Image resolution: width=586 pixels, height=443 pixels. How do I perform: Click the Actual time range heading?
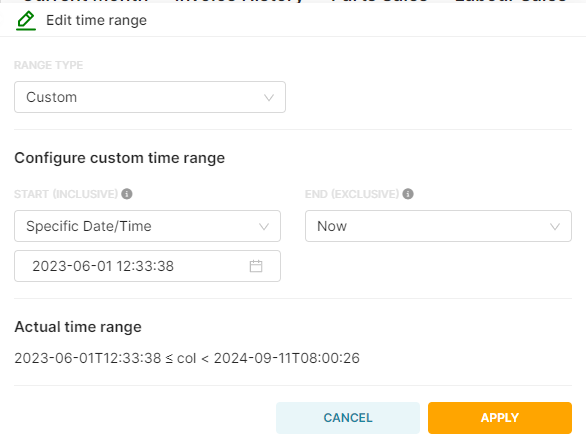tap(78, 327)
